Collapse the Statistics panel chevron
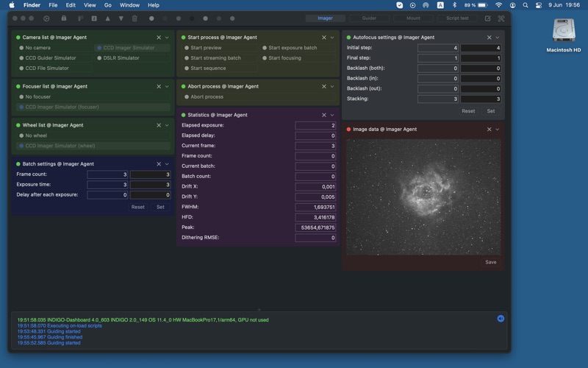 tap(332, 115)
